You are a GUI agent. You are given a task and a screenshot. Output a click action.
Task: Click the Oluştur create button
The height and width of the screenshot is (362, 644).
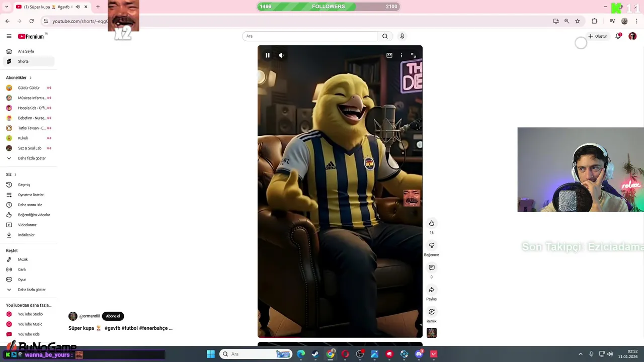598,36
